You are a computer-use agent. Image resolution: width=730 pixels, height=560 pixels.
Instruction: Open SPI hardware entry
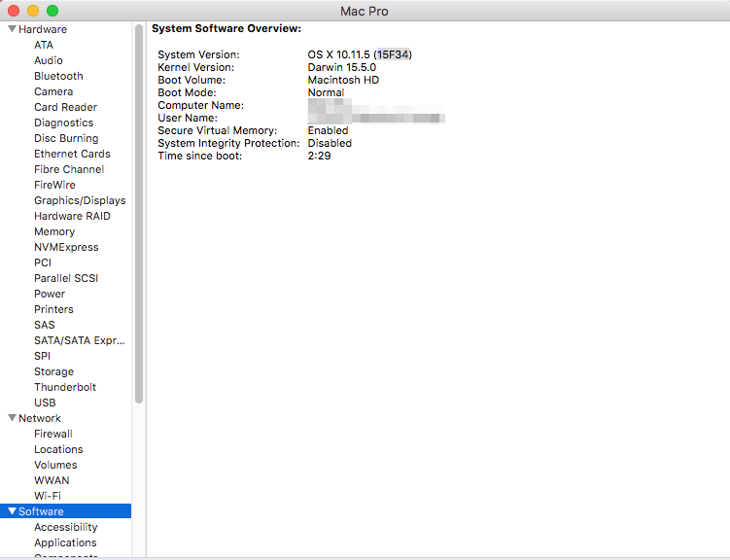click(x=43, y=356)
